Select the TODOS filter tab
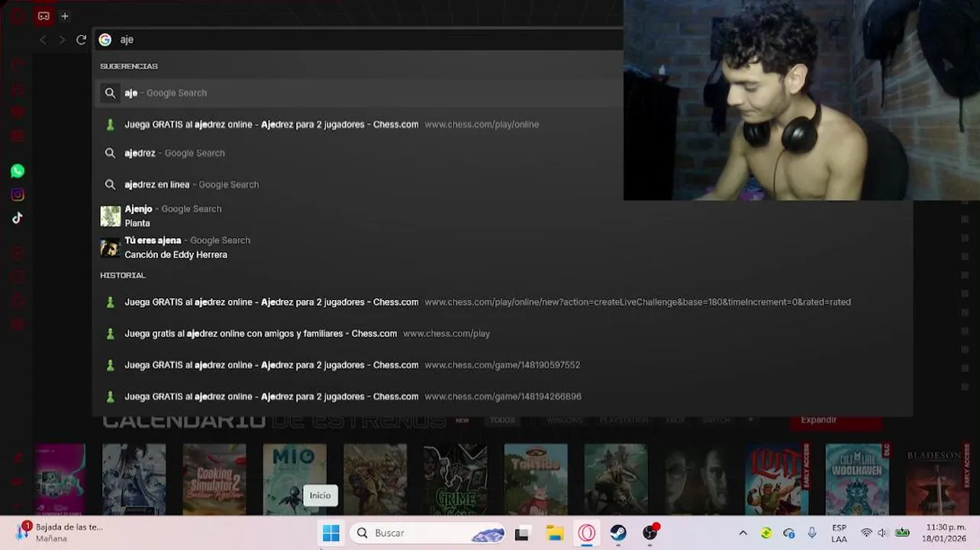 click(502, 420)
